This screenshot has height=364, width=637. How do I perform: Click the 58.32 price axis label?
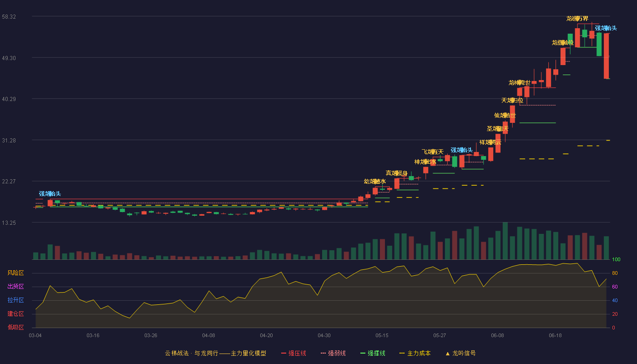[9, 16]
